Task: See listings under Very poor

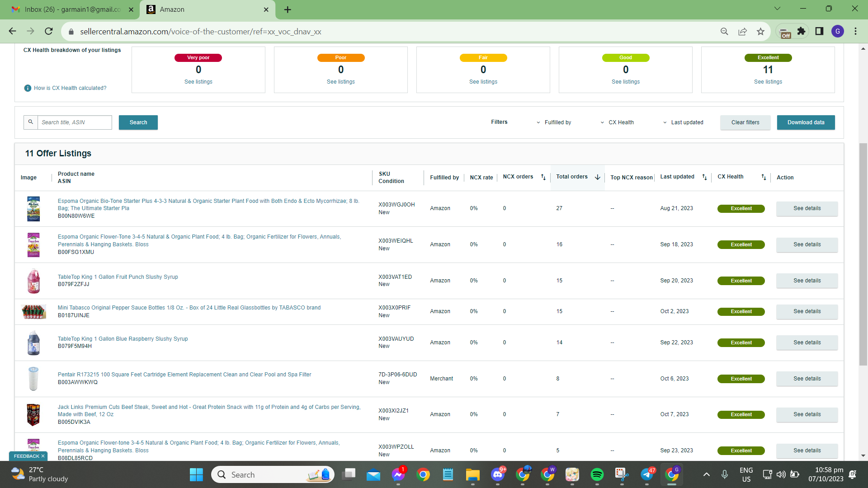Action: pyautogui.click(x=198, y=82)
